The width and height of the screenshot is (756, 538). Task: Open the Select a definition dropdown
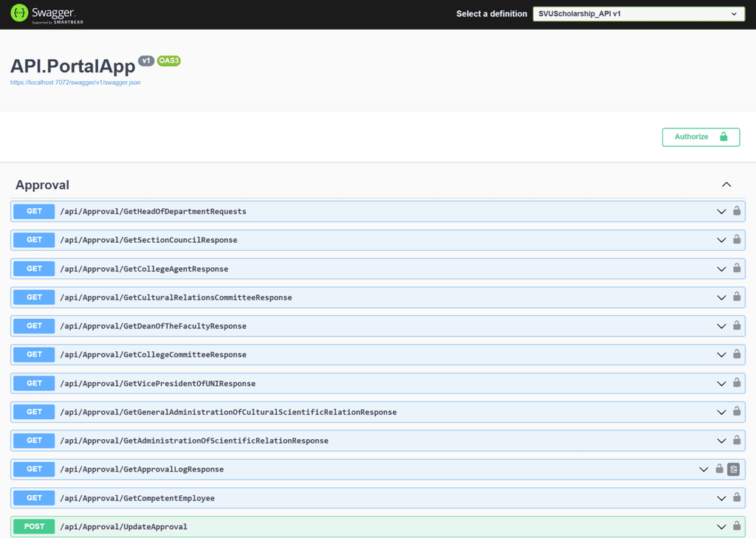pos(639,13)
